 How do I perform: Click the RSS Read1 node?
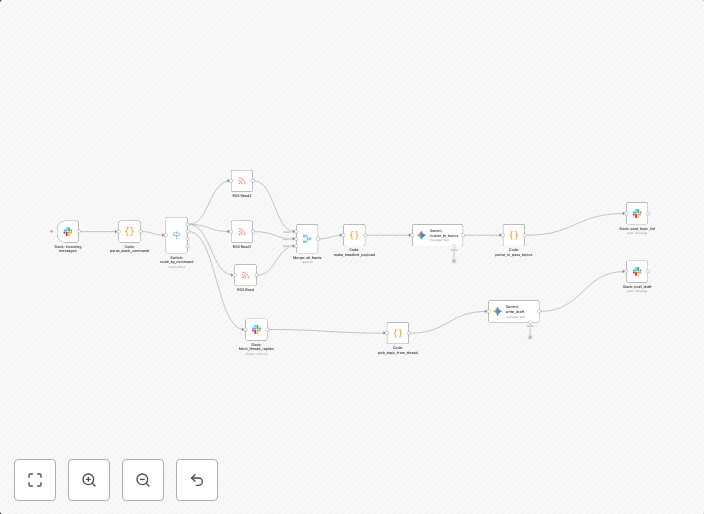point(242,232)
